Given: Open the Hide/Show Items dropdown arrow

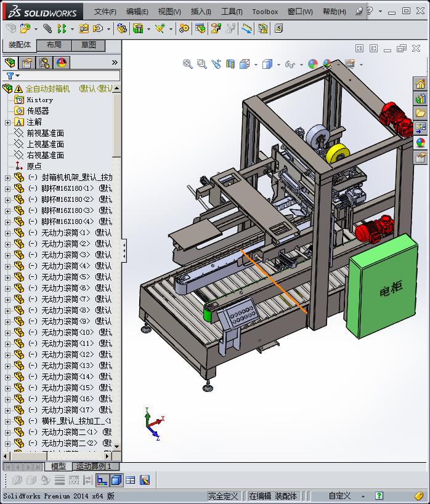Looking at the screenshot, I should click(x=302, y=65).
